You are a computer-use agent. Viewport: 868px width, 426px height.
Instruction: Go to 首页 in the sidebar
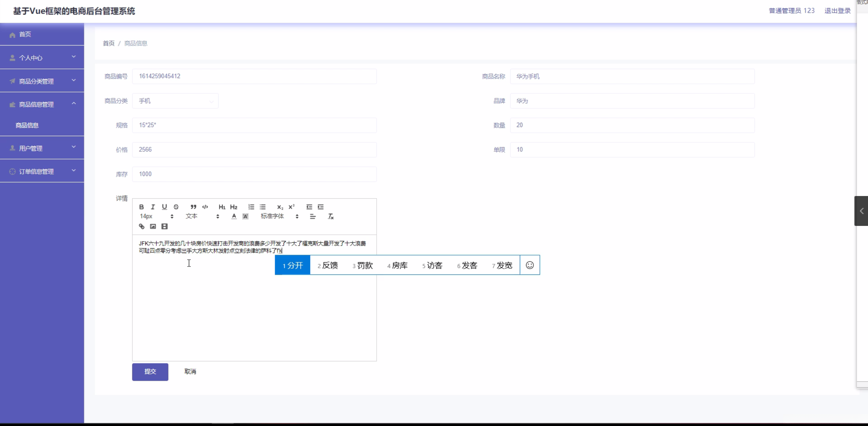pyautogui.click(x=25, y=34)
